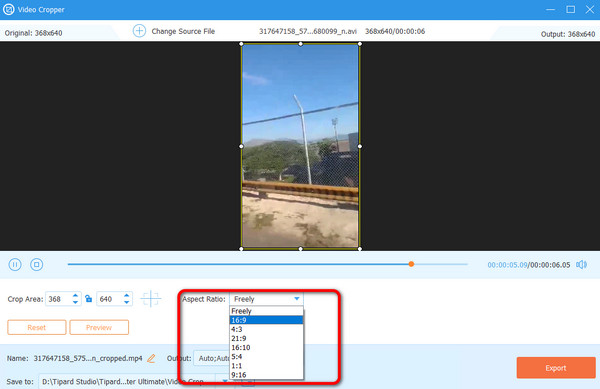600x389 pixels.
Task: Click the Video Cropper app logo icon
Action: pyautogui.click(x=8, y=9)
